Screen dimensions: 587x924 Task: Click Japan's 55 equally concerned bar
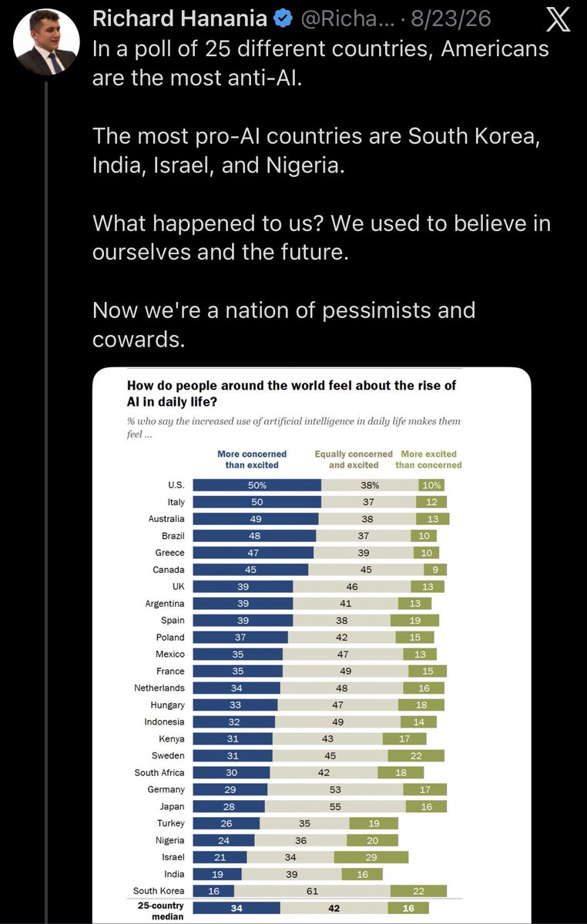(335, 806)
